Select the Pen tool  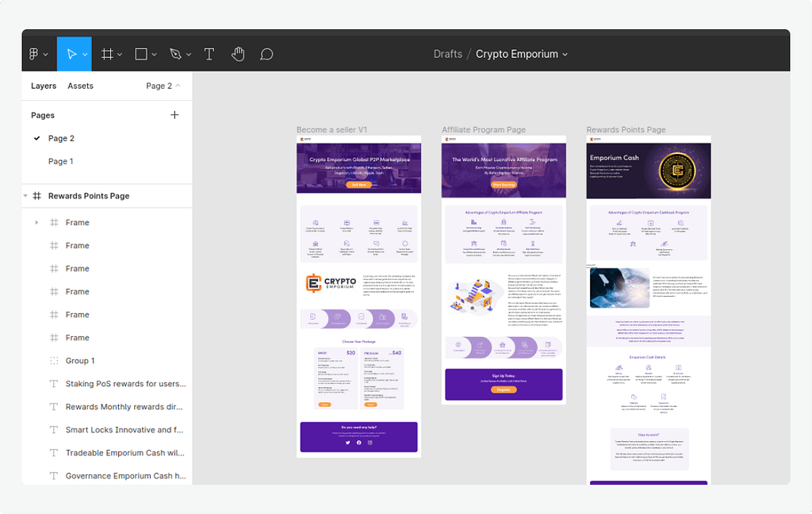pos(176,54)
